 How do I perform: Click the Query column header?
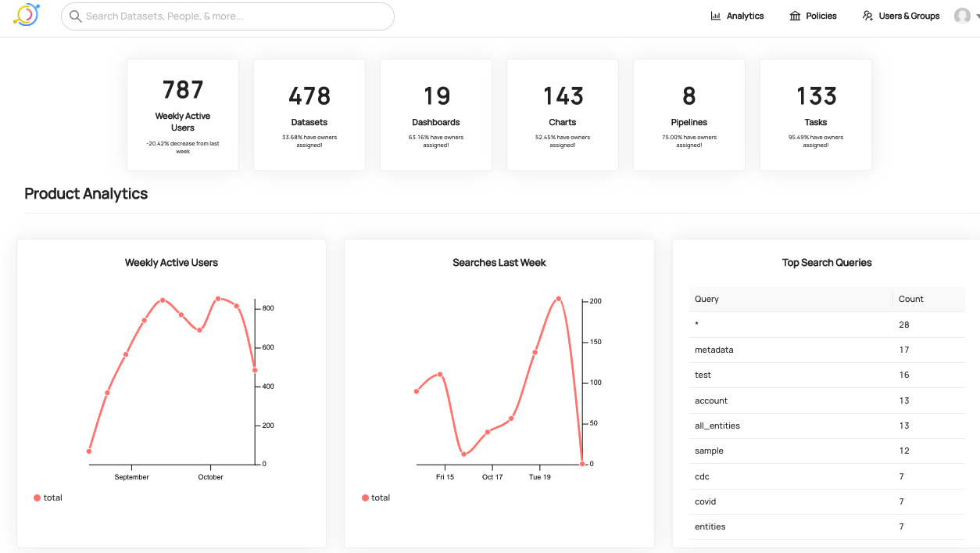click(x=706, y=299)
